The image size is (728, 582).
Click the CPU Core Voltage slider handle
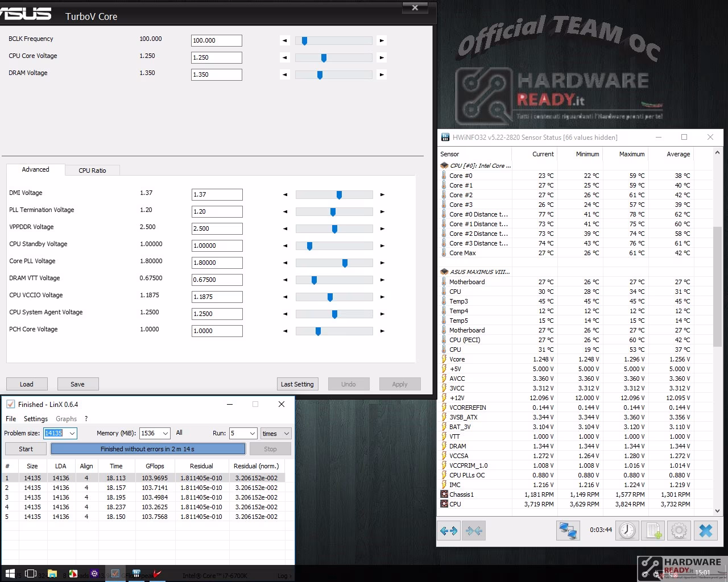(324, 57)
